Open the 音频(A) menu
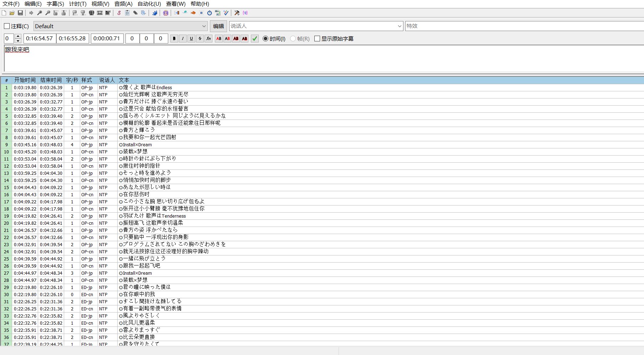Screen dimensions: 644x355 (x=123, y=4)
